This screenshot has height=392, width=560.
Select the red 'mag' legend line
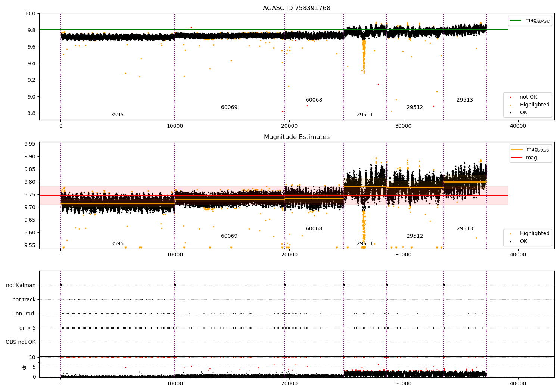[x=517, y=158]
